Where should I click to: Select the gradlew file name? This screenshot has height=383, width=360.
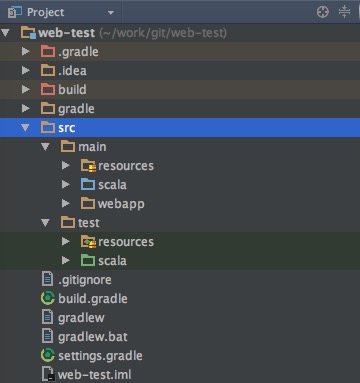pyautogui.click(x=81, y=318)
